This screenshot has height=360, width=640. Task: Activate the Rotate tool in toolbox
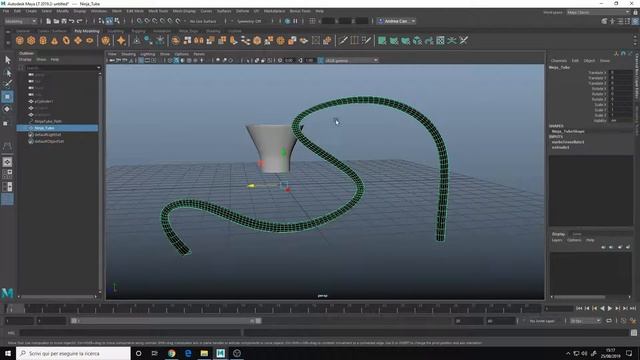coord(7,109)
